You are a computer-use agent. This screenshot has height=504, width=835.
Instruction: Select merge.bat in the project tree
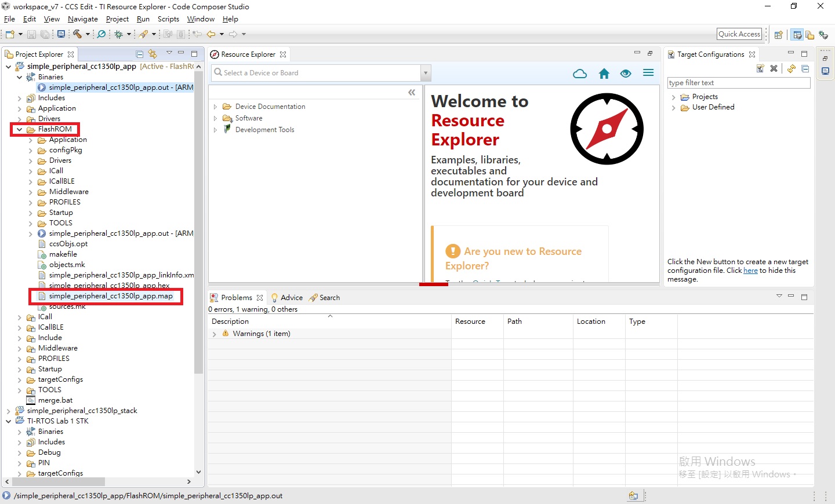[55, 400]
